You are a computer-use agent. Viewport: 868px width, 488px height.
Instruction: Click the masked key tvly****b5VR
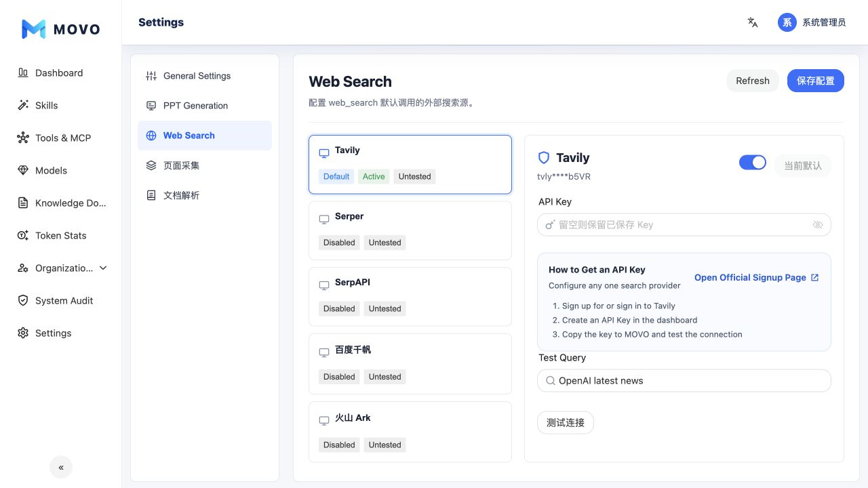(x=564, y=177)
